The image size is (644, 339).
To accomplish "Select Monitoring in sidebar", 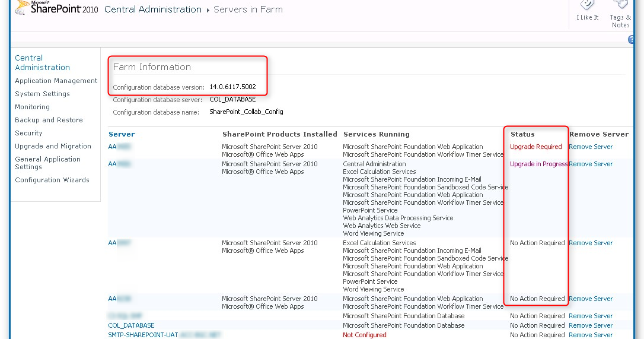I will (33, 107).
